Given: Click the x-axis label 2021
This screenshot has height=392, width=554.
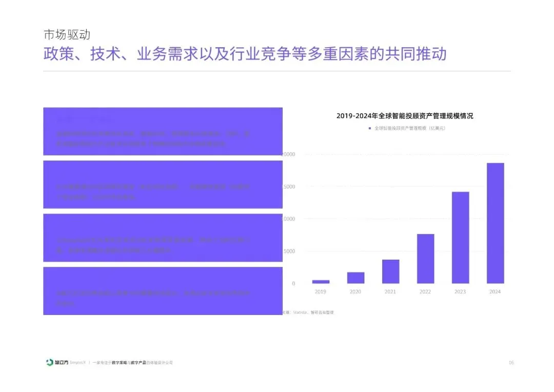Looking at the screenshot, I should click(x=390, y=291).
